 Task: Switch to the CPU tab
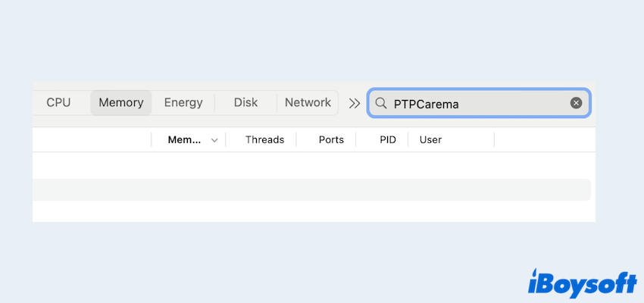click(58, 102)
